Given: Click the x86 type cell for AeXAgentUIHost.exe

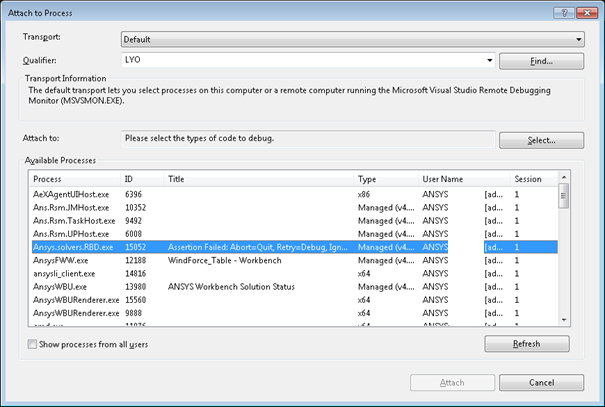Looking at the screenshot, I should click(x=363, y=194).
